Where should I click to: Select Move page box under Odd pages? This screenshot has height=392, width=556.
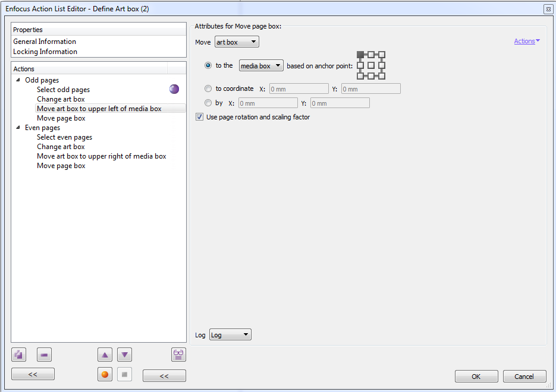pyautogui.click(x=61, y=118)
